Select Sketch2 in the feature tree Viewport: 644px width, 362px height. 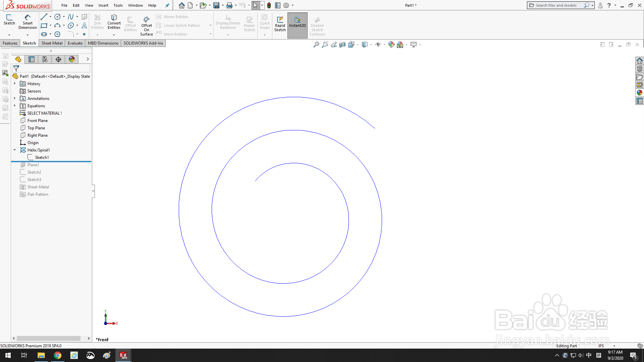(x=34, y=172)
